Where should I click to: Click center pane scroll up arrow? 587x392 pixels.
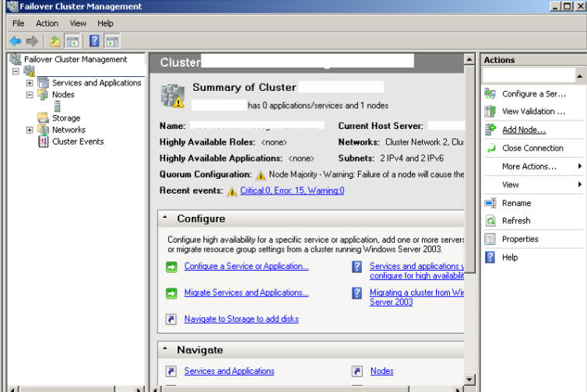point(469,59)
